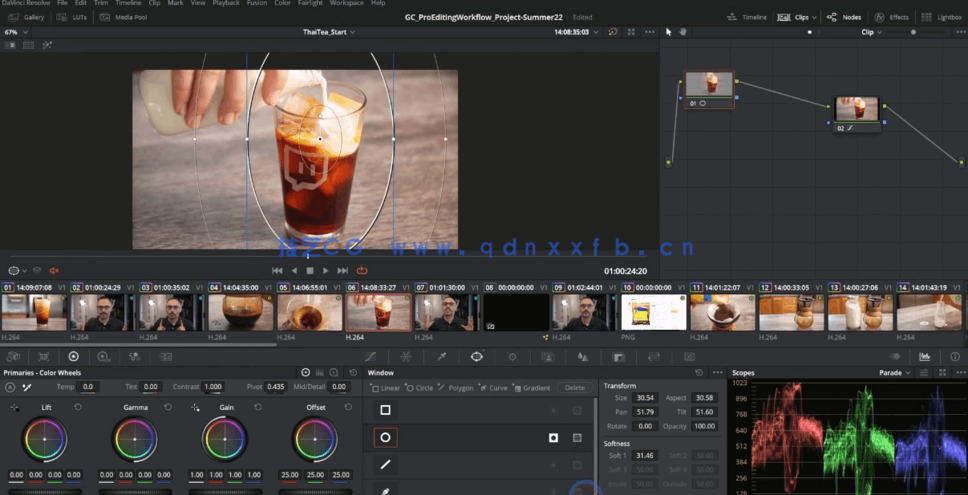The width and height of the screenshot is (968, 495).
Task: Open the Playback menu
Action: click(226, 3)
